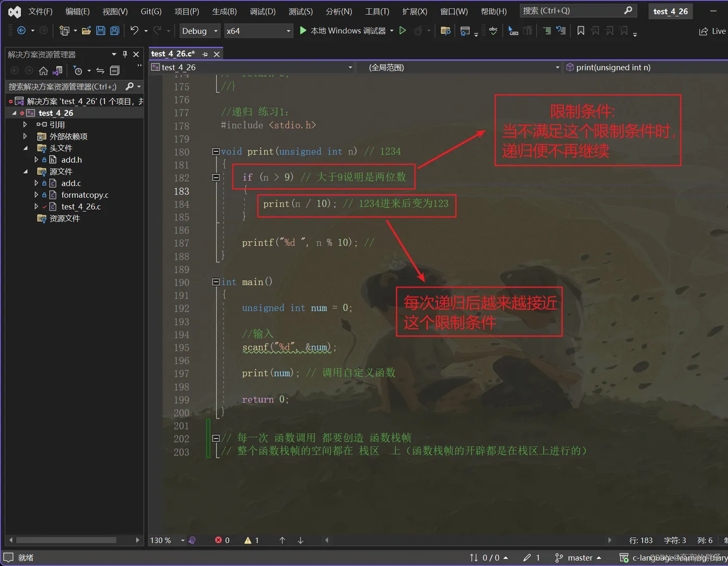This screenshot has width=728, height=566.
Task: Expand the 引用 node
Action: pyautogui.click(x=25, y=124)
